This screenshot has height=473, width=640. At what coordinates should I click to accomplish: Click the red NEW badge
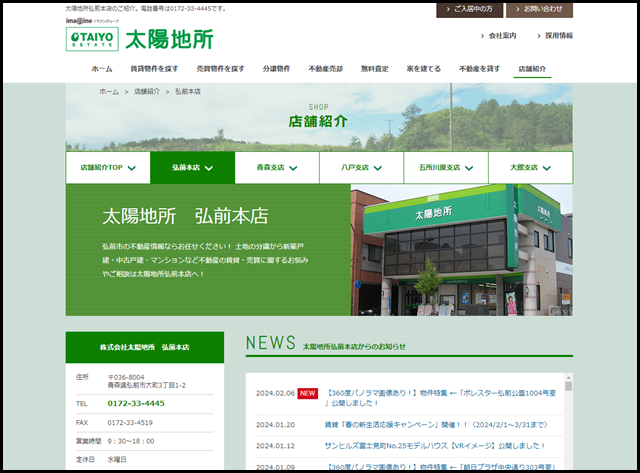pyautogui.click(x=307, y=393)
